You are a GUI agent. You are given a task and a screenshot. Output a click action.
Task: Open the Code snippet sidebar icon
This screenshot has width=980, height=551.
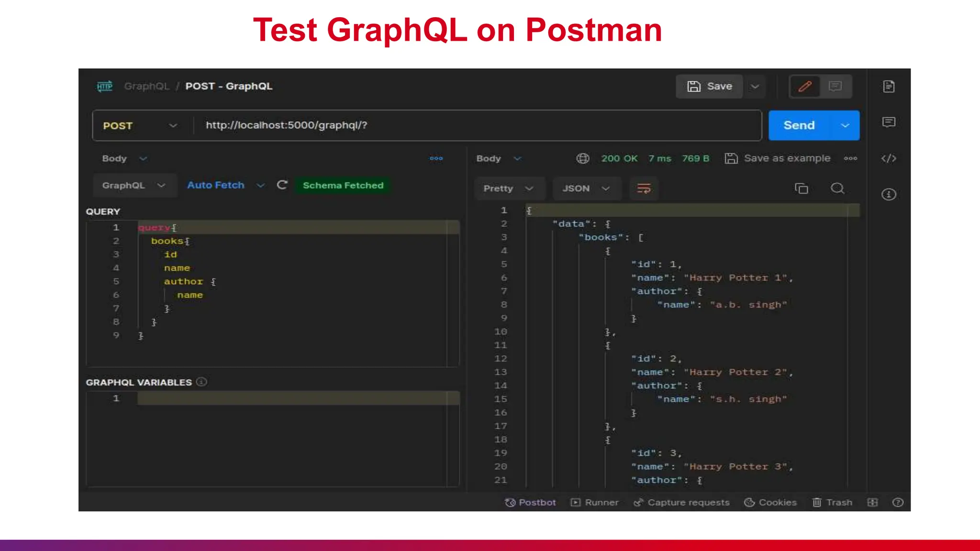pos(889,158)
